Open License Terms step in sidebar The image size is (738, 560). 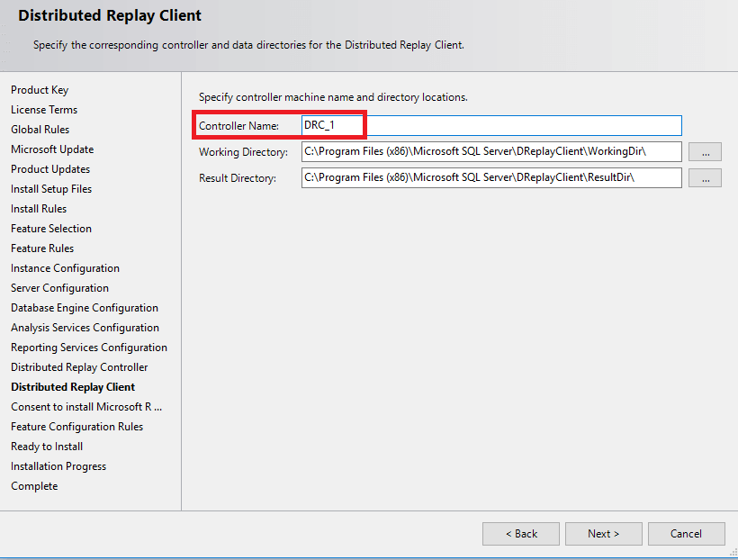pos(44,110)
